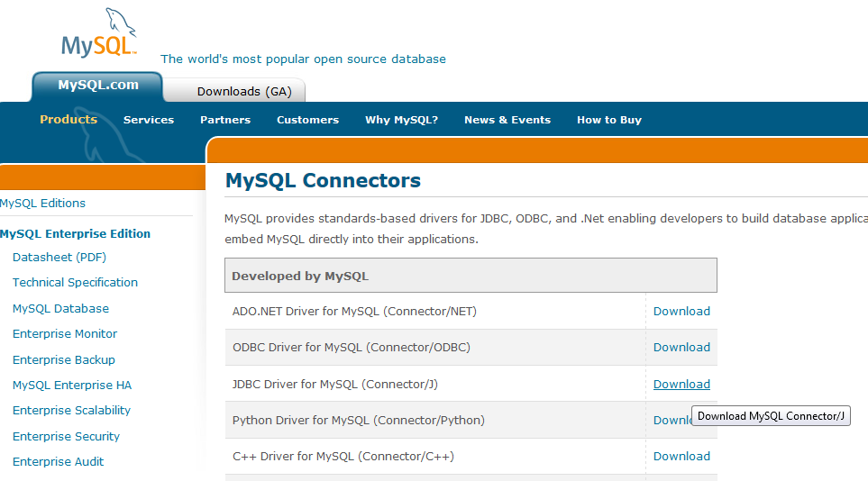Image resolution: width=868 pixels, height=481 pixels.
Task: Go to Technical Specification page
Action: pyautogui.click(x=75, y=283)
